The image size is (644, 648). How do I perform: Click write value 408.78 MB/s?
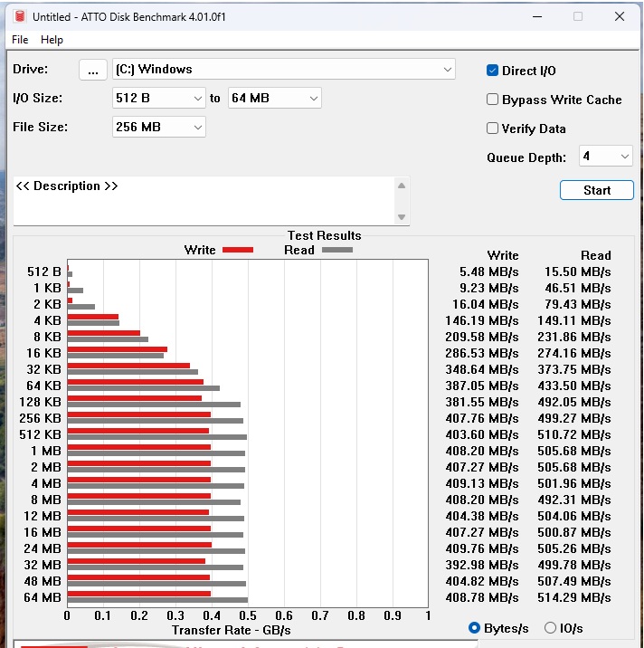click(482, 597)
